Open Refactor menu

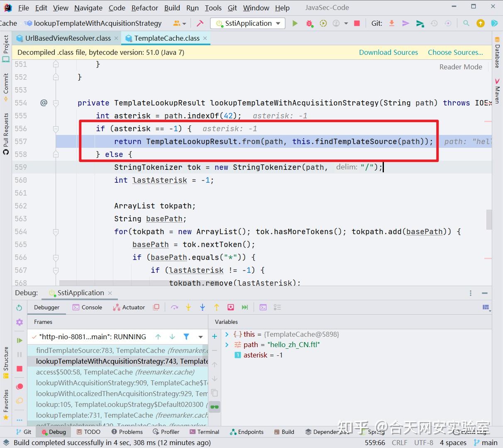point(145,8)
